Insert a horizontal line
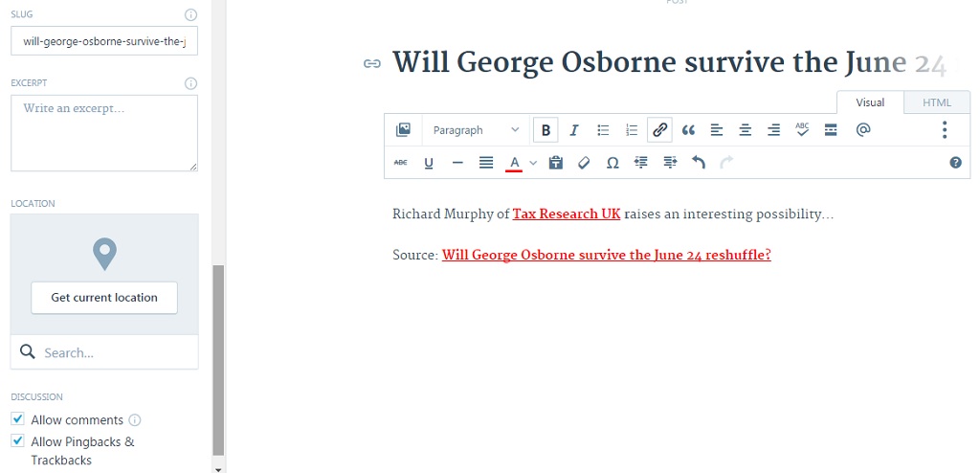The width and height of the screenshot is (980, 473). pos(457,163)
